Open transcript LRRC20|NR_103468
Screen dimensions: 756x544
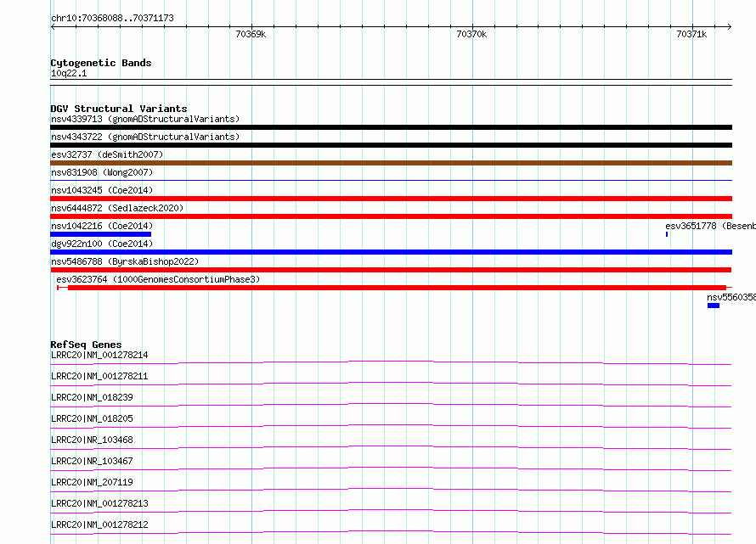click(92, 440)
